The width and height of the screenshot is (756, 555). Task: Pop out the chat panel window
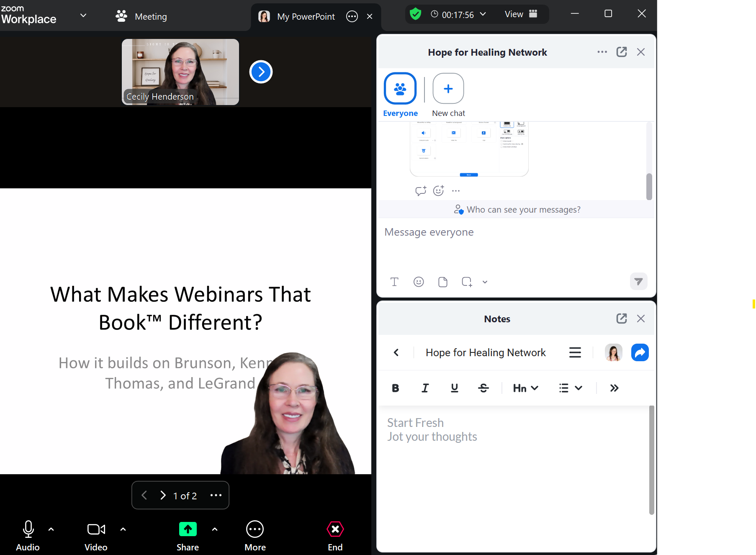(622, 52)
